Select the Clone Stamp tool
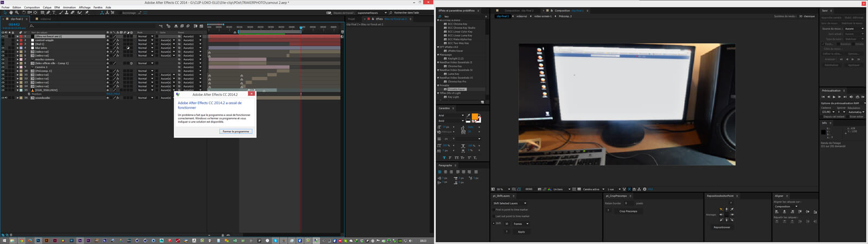The height and width of the screenshot is (244, 868). [x=66, y=12]
